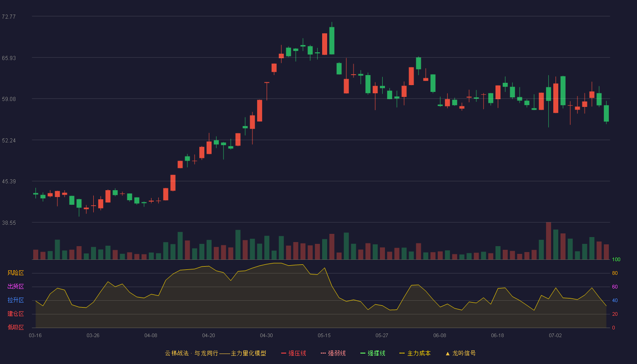Click the 云梯战法 · 与龙同行 model legend title
Image resolution: width=637 pixels, height=364 pixels.
coord(215,353)
